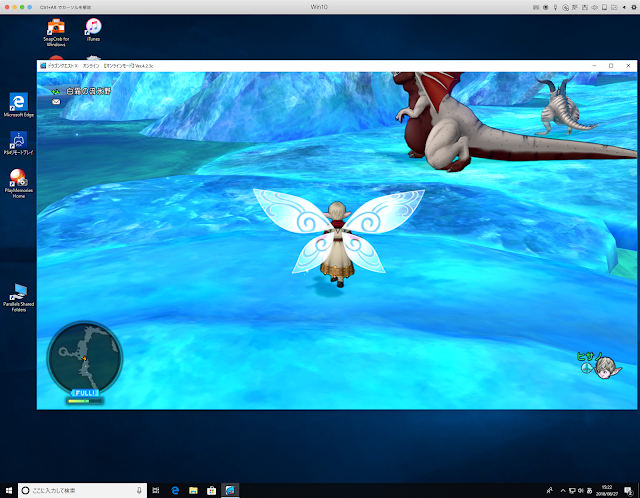
Task: Click the Parallels sound status icon
Action: pyautogui.click(x=595, y=7)
